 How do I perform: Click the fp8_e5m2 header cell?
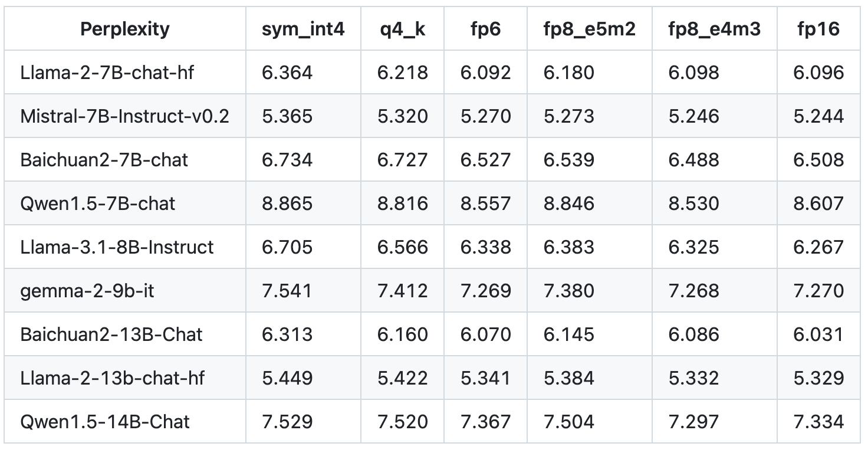590,29
